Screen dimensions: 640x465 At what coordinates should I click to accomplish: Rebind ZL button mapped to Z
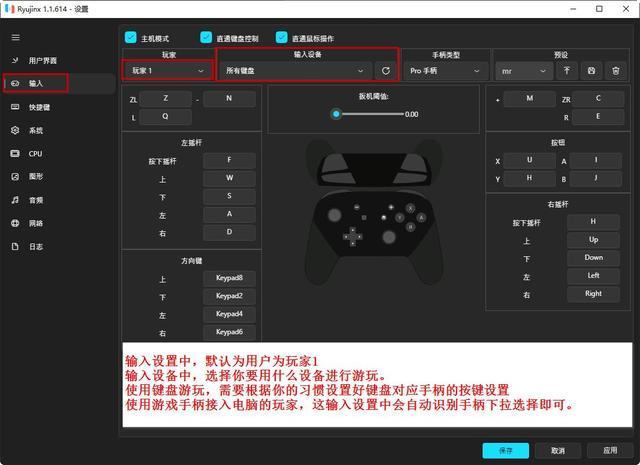coord(165,98)
